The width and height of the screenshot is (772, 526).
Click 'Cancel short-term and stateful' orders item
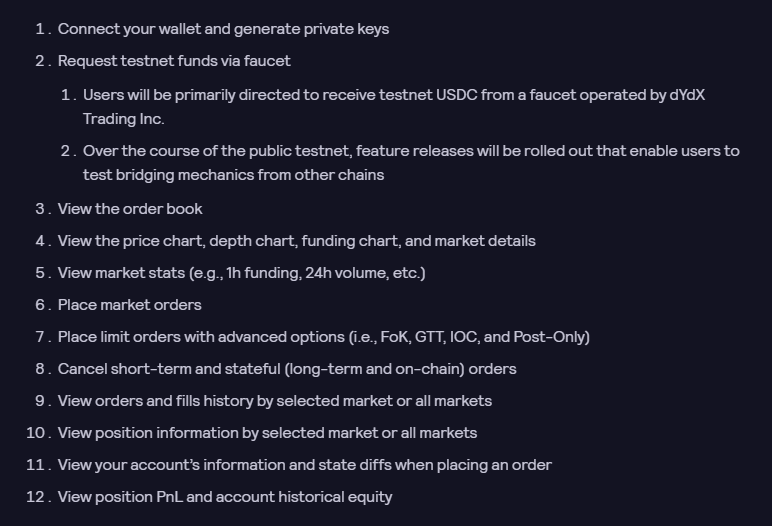tap(287, 369)
